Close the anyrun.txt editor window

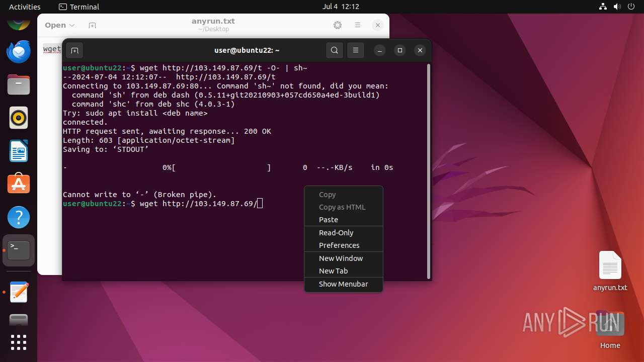[378, 25]
